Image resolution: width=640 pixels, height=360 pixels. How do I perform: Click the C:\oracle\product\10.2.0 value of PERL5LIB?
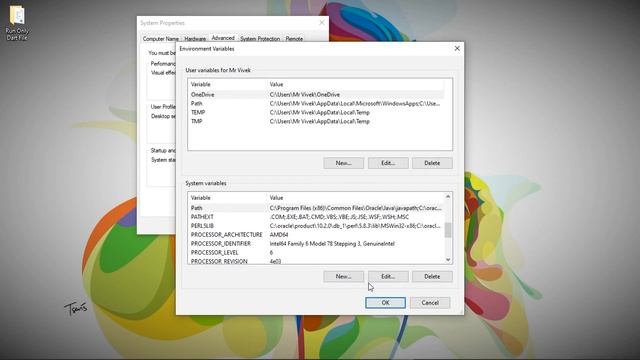tap(355, 226)
